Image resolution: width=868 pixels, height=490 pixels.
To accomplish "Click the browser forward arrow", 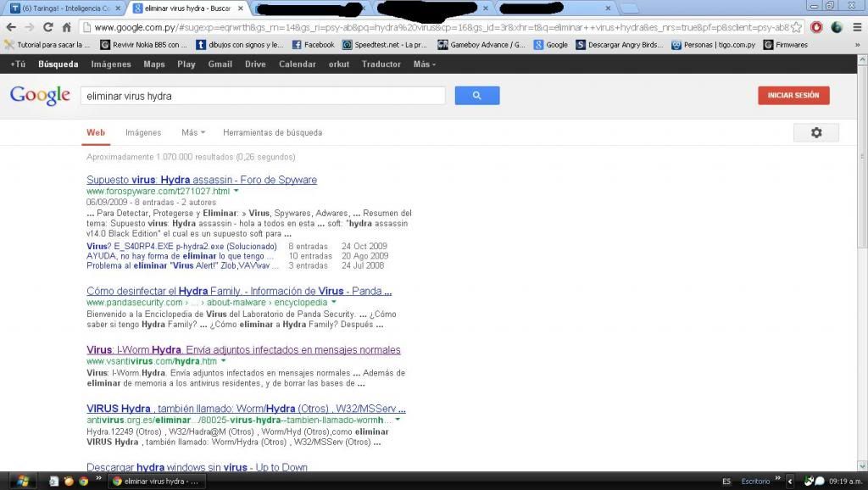I will pyautogui.click(x=30, y=27).
